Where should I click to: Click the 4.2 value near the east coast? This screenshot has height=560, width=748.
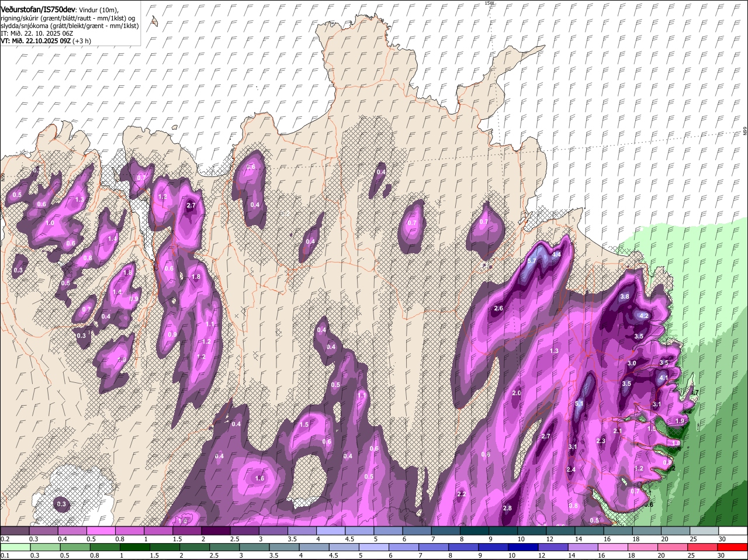point(645,316)
